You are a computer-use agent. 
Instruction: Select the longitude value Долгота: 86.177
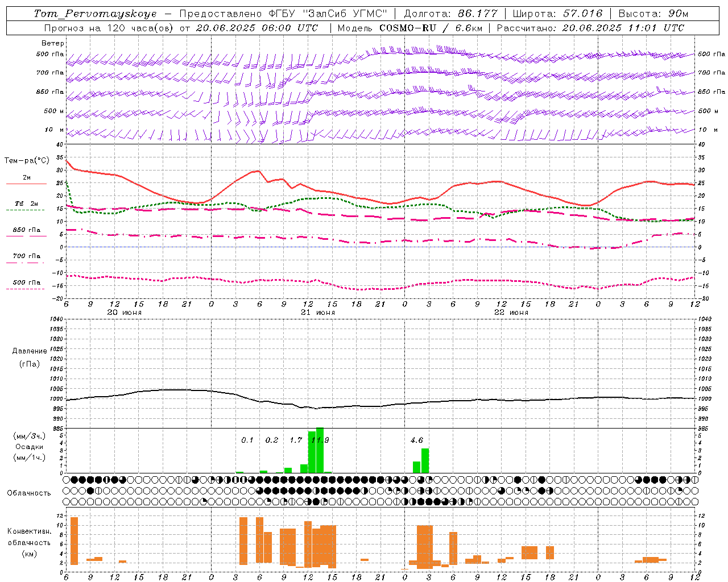click(x=451, y=14)
